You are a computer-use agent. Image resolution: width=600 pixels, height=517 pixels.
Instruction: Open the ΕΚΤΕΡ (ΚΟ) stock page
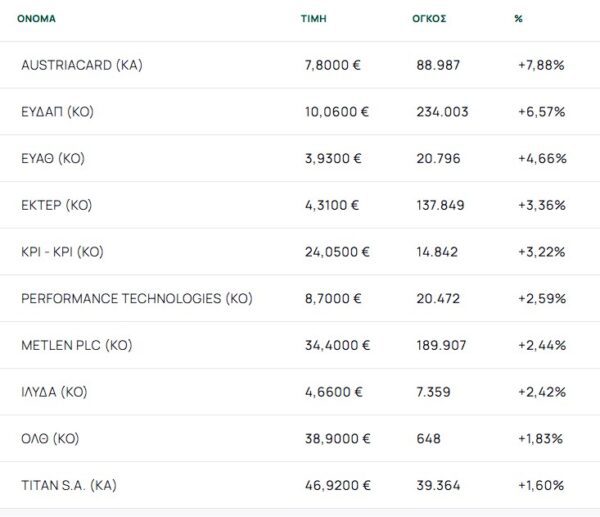click(x=56, y=205)
